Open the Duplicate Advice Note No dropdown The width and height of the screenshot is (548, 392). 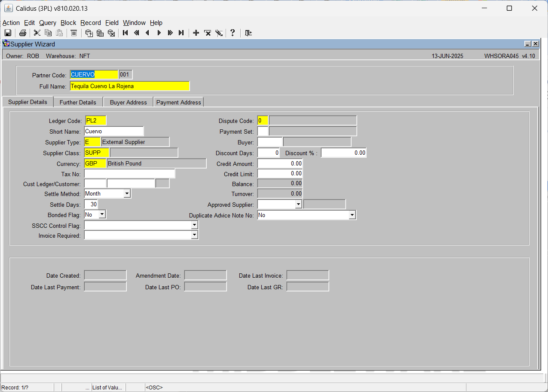pos(352,215)
